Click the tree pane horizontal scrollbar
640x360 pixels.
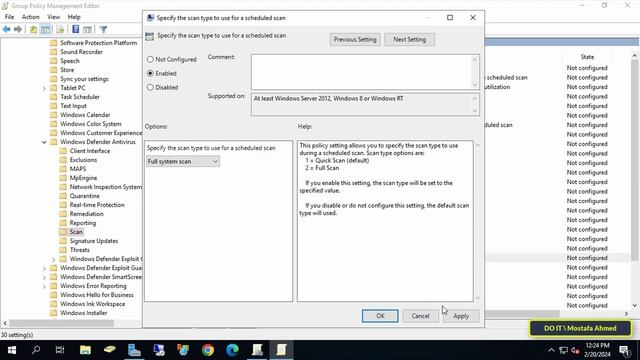pyautogui.click(x=61, y=323)
